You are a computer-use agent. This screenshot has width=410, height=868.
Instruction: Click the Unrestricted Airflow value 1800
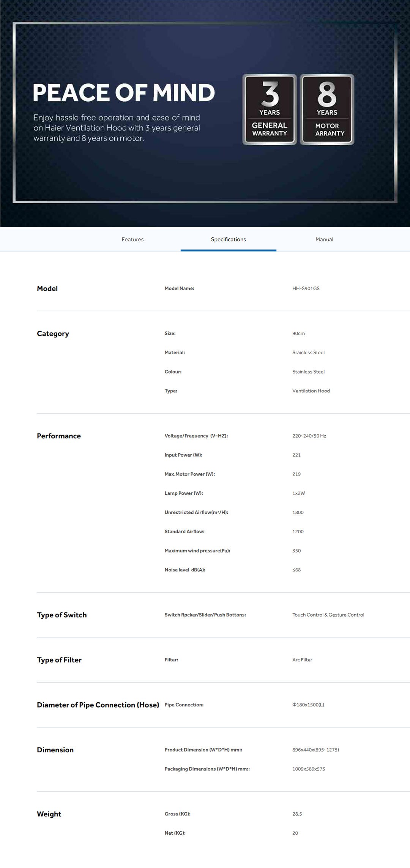pos(298,513)
